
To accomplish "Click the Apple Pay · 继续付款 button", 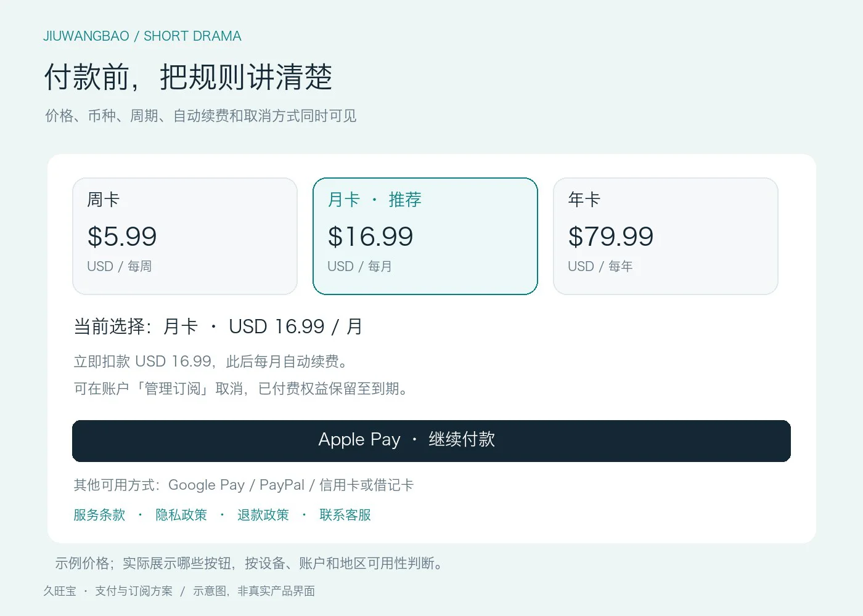I will [x=431, y=441].
